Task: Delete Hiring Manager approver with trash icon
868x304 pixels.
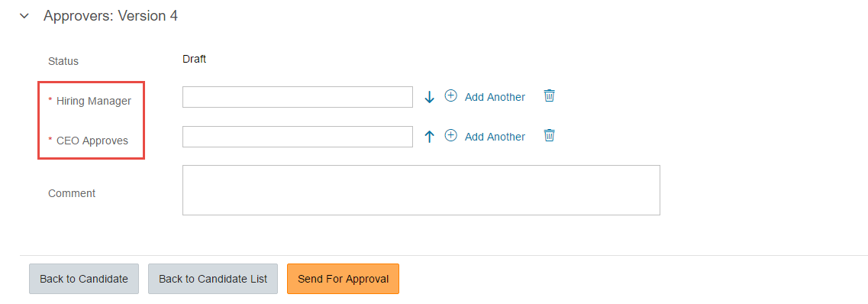Action: (549, 95)
